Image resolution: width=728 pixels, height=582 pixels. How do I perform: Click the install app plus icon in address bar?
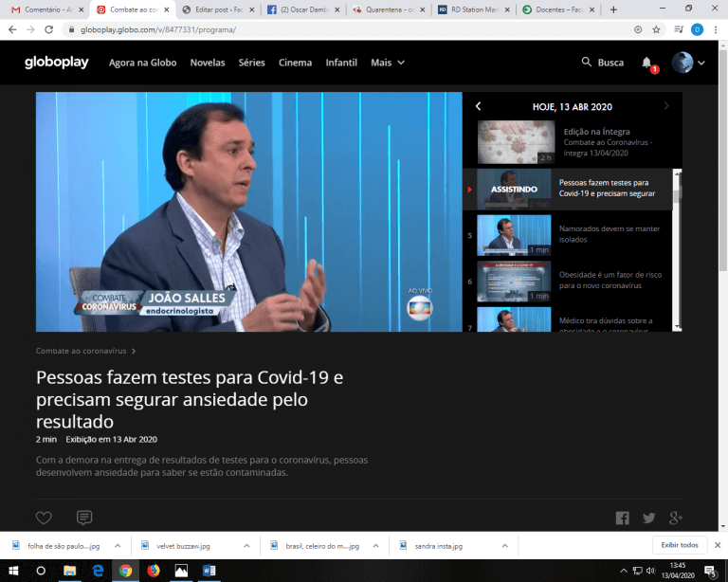point(638,29)
